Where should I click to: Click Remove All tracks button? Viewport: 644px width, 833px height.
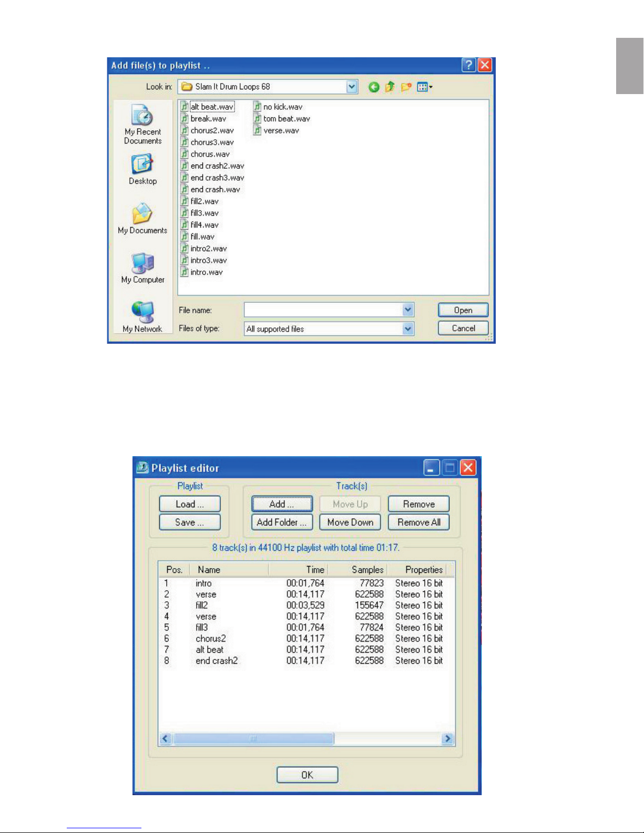click(418, 522)
